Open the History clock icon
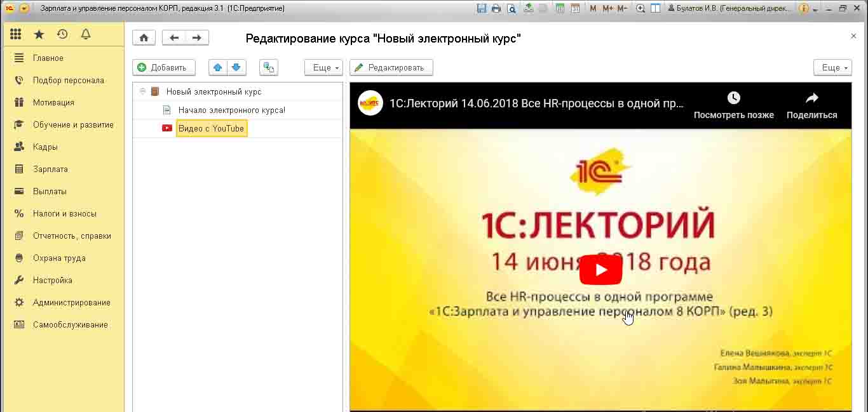Screen dimensions: 868x412 pos(62,34)
